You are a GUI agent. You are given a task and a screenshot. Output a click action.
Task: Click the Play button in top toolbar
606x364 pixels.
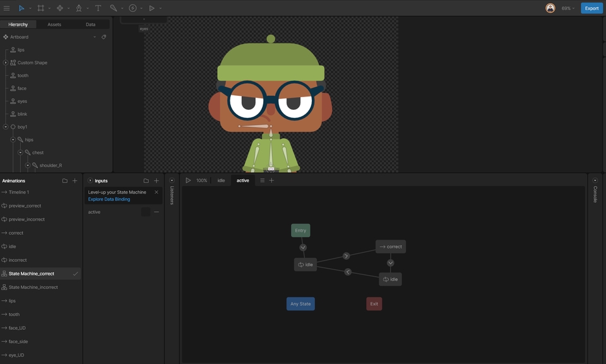tap(152, 8)
